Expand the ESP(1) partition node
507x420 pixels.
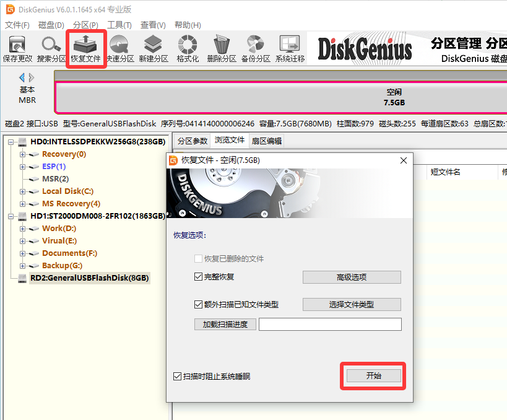(x=22, y=167)
